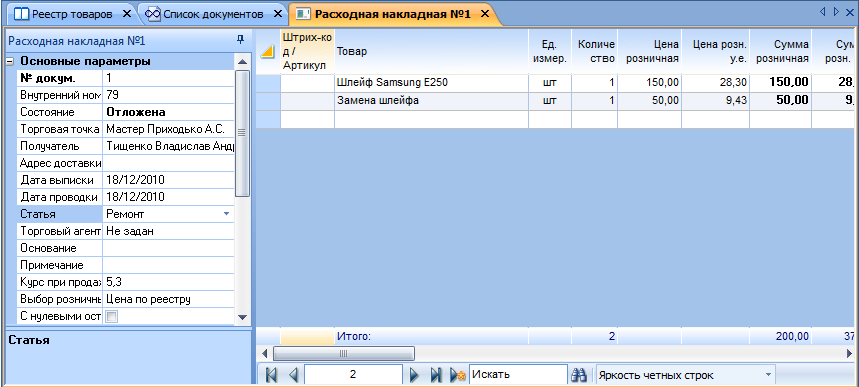Screen dimensions: 859x387
Task: Select the Статья property row label
Action: pyautogui.click(x=59, y=214)
